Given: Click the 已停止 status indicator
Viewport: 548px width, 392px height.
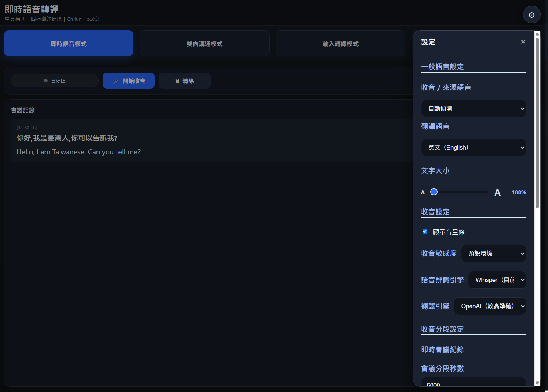Looking at the screenshot, I should coord(54,81).
